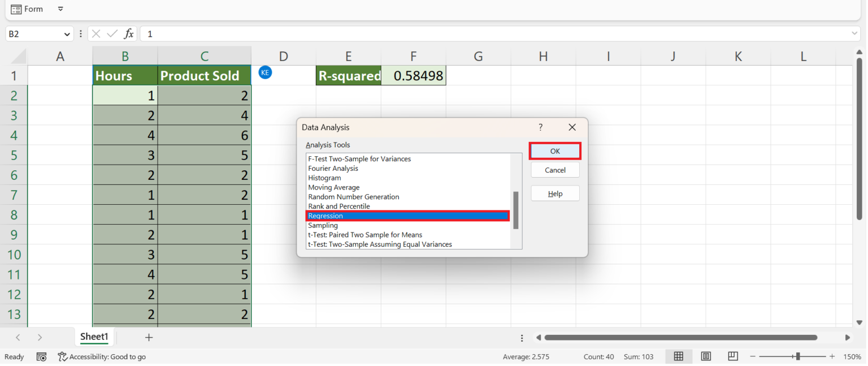Image resolution: width=868 pixels, height=366 pixels.
Task: Dismiss the dialog using Cancel
Action: (554, 170)
